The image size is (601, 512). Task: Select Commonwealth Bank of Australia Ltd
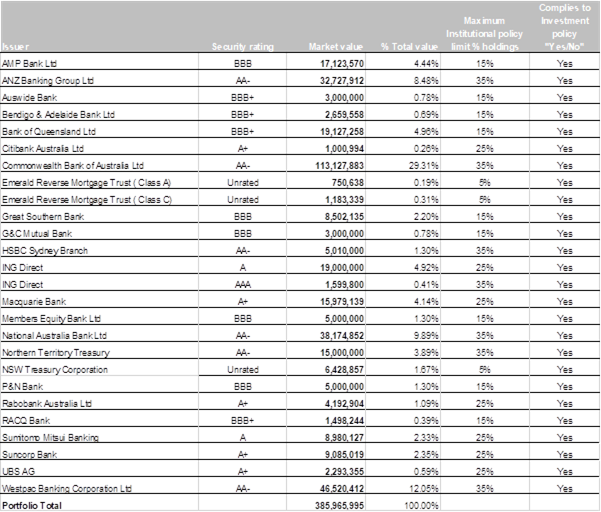73,166
